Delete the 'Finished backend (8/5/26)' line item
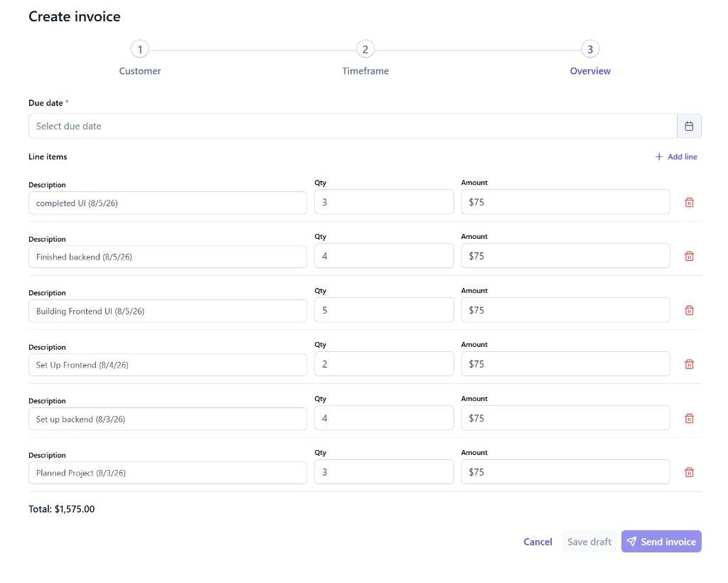Viewport: 728px width, 583px height. [x=689, y=256]
